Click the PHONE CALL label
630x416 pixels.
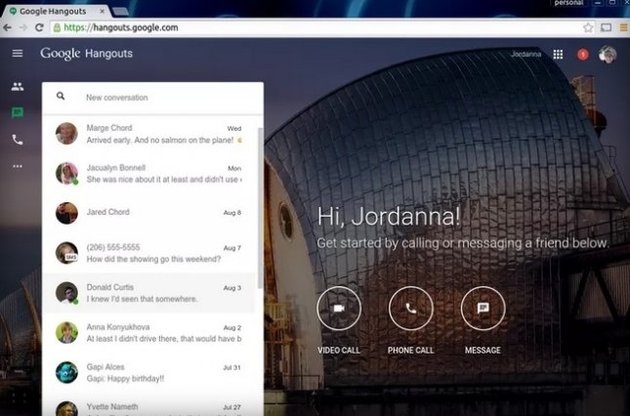click(x=411, y=350)
